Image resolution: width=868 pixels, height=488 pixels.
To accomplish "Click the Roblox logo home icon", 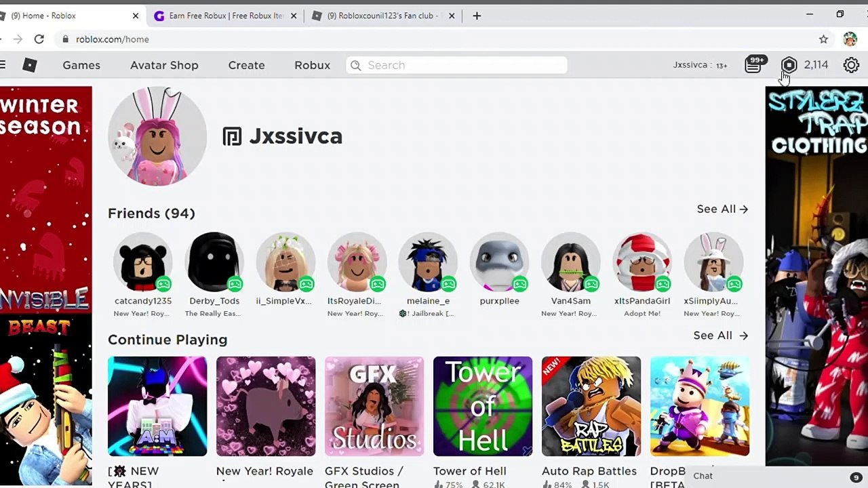I will (x=30, y=65).
